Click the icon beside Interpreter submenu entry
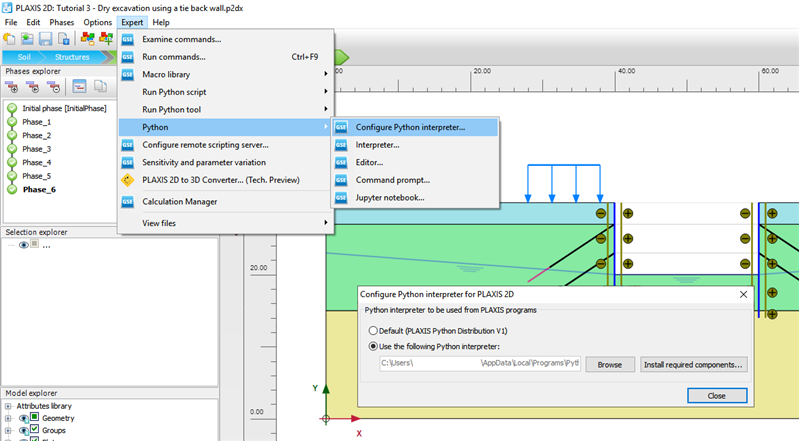The image size is (799, 441). [341, 145]
